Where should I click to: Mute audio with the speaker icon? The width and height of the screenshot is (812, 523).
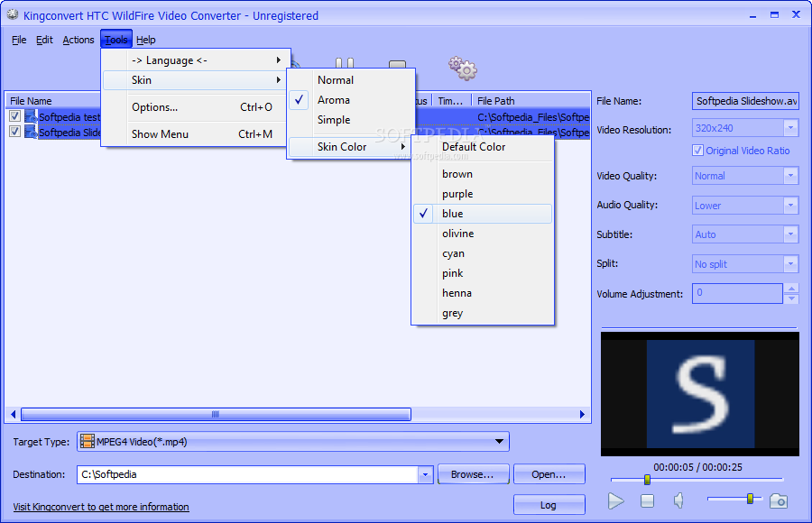point(678,500)
